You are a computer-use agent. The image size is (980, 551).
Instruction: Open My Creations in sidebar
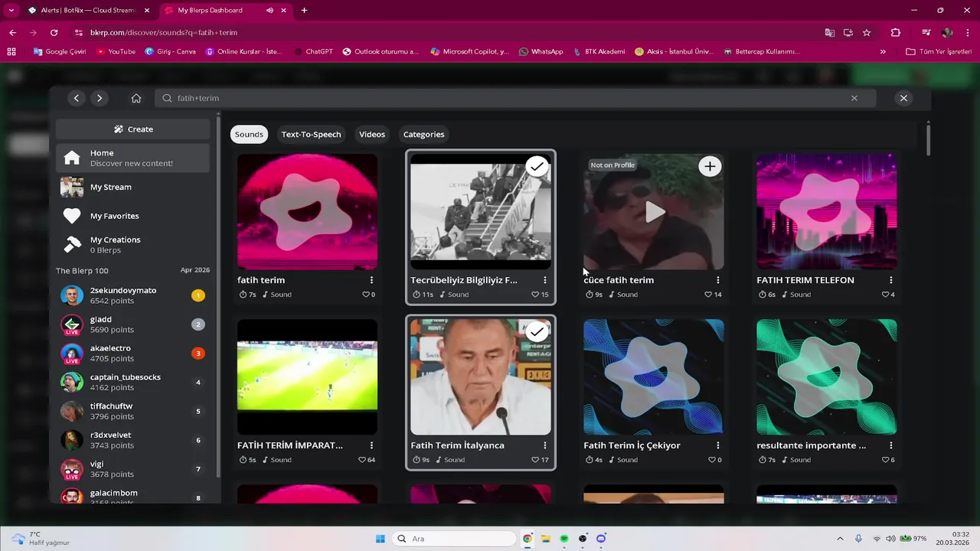[x=132, y=245]
